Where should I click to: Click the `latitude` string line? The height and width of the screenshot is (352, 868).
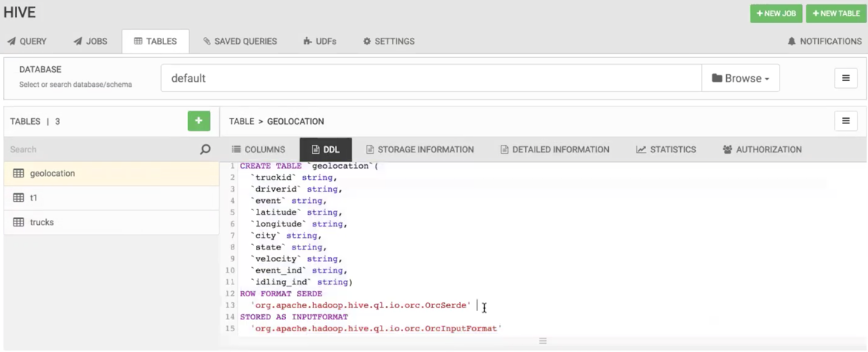click(x=296, y=212)
